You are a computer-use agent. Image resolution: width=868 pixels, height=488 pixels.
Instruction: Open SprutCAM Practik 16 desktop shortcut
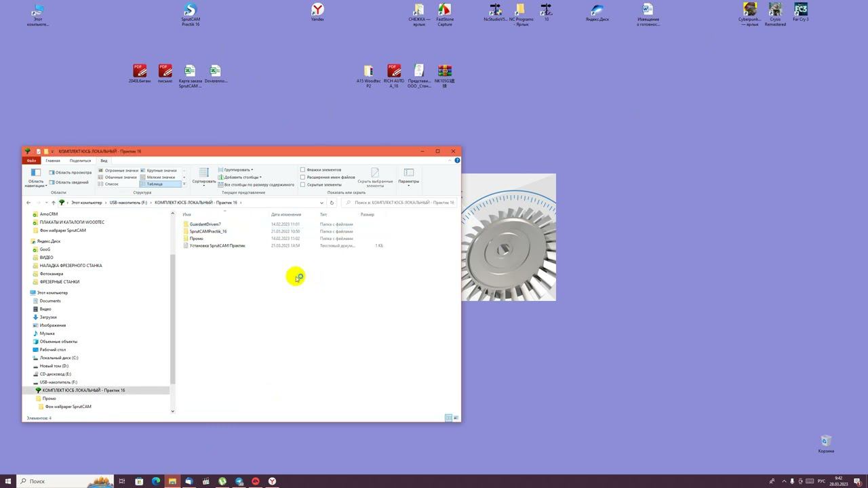191,14
